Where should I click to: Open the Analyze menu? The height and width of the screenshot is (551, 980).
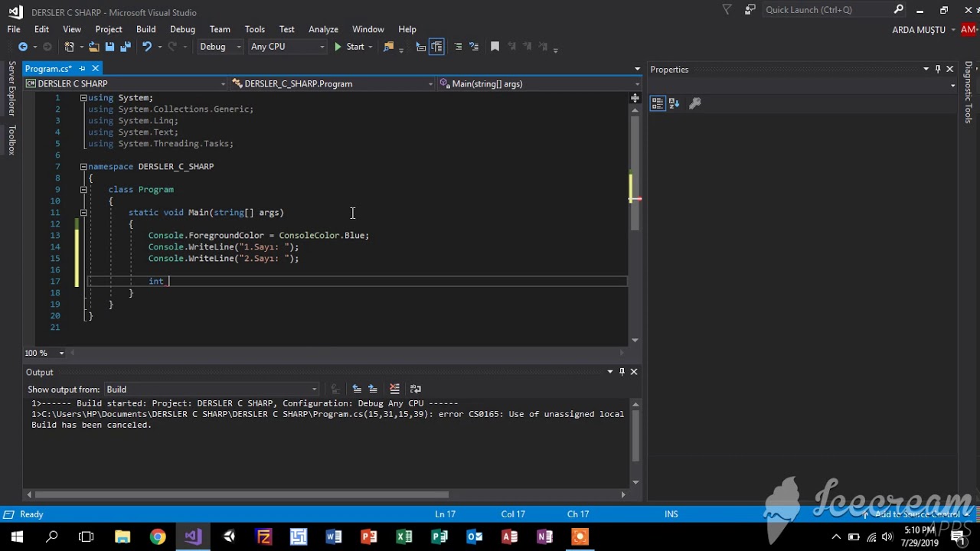point(323,29)
